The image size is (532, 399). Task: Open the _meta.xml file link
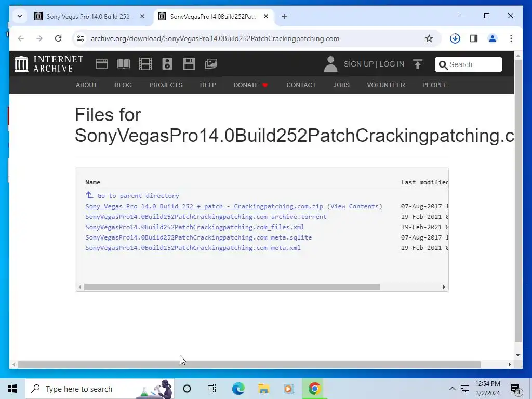tap(193, 248)
